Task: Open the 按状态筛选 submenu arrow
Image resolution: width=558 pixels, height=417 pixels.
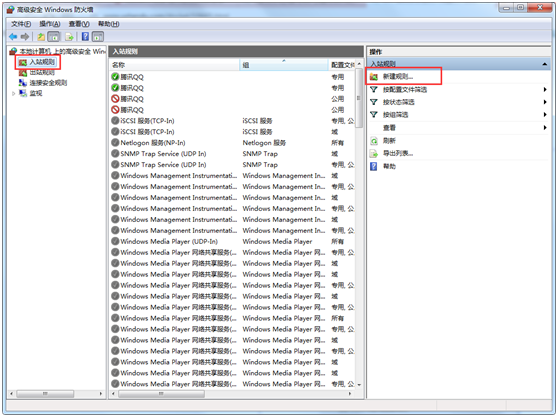Action: pyautogui.click(x=545, y=102)
